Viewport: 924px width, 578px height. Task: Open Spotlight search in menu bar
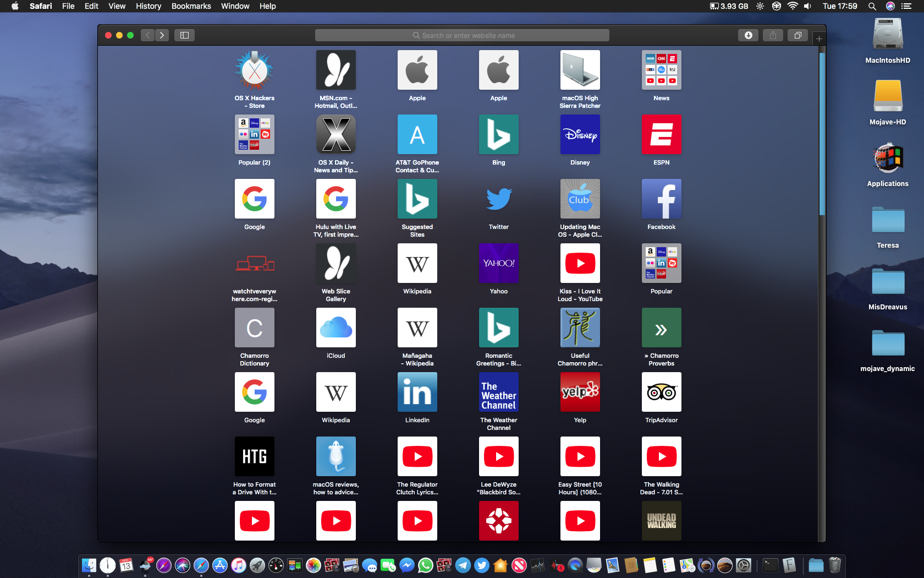(872, 6)
